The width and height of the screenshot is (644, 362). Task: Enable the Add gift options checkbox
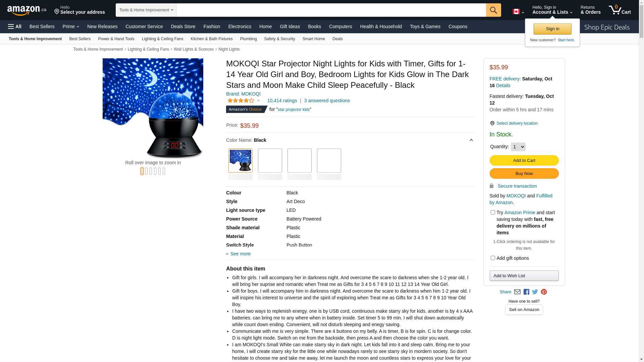pos(493,258)
